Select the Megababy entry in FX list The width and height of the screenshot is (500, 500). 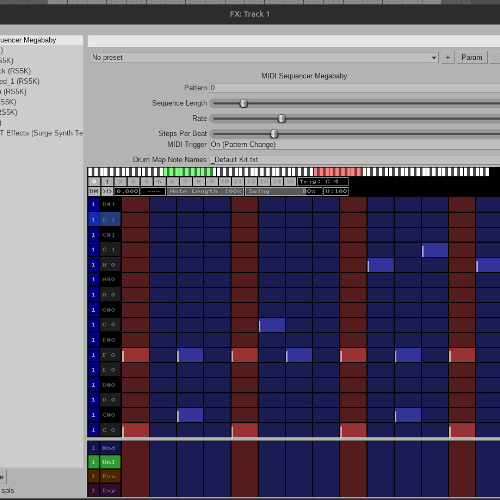point(41,40)
